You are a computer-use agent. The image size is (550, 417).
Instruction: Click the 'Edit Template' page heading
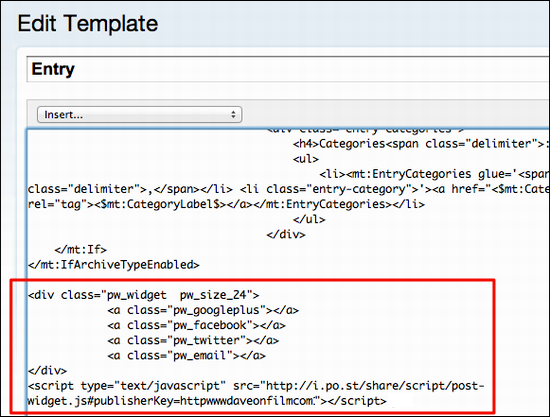(x=88, y=23)
